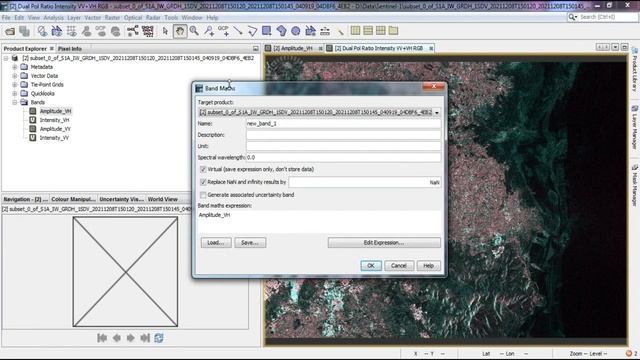Image resolution: width=640 pixels, height=360 pixels.
Task: Pick the draw rectangle tool
Action: (267, 31)
